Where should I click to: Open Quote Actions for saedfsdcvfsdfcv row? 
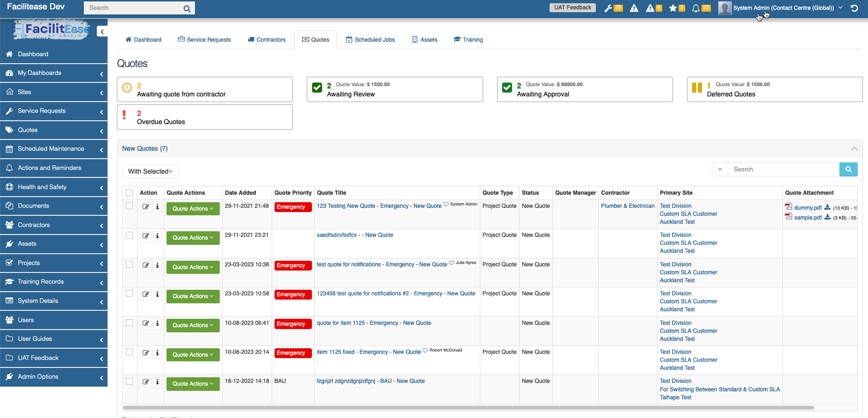(x=193, y=238)
